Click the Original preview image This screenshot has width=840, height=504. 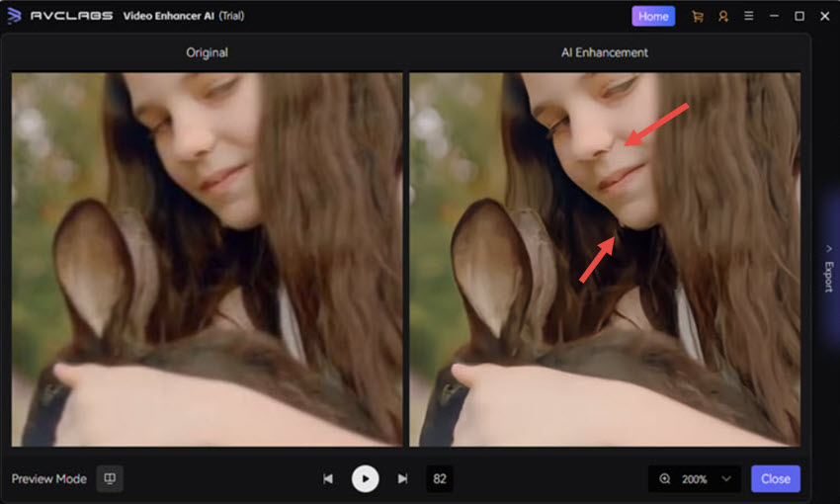tap(207, 259)
